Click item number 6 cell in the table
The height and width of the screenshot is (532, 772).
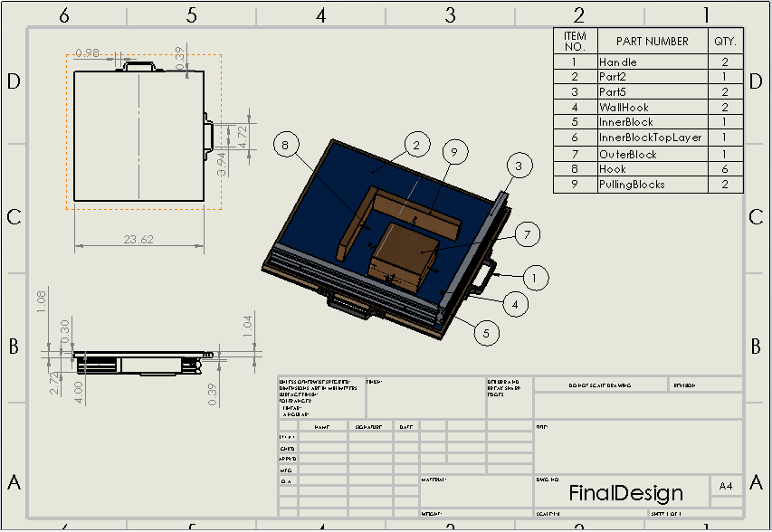pos(575,138)
